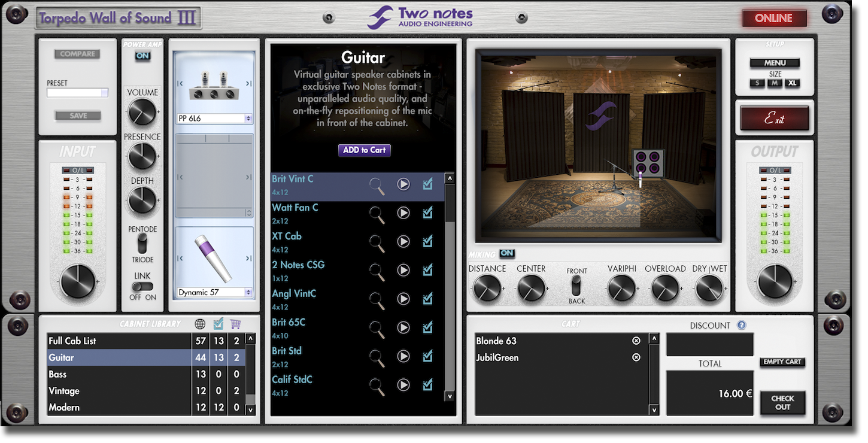The width and height of the screenshot is (868, 443).
Task: Select the Bass category row
Action: [x=146, y=374]
